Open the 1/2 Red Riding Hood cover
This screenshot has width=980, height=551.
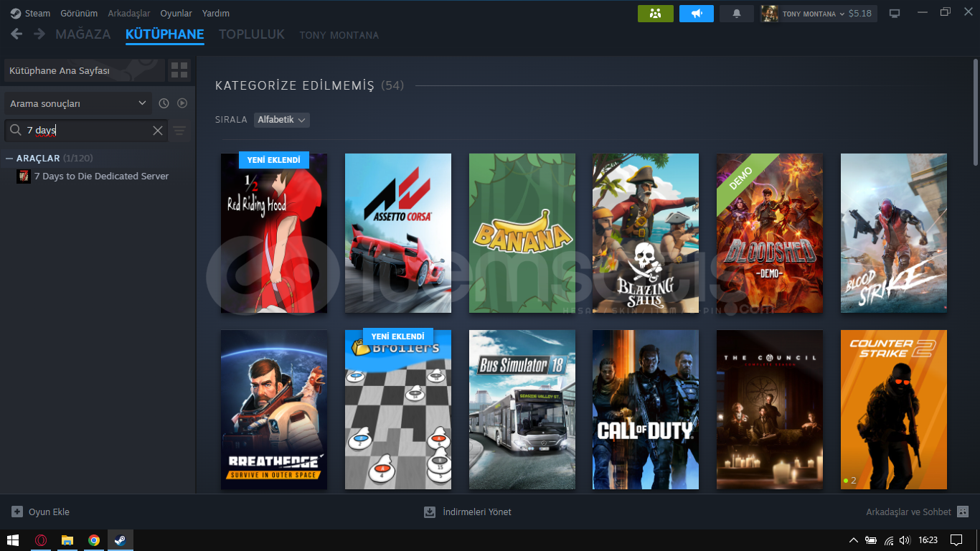point(274,233)
